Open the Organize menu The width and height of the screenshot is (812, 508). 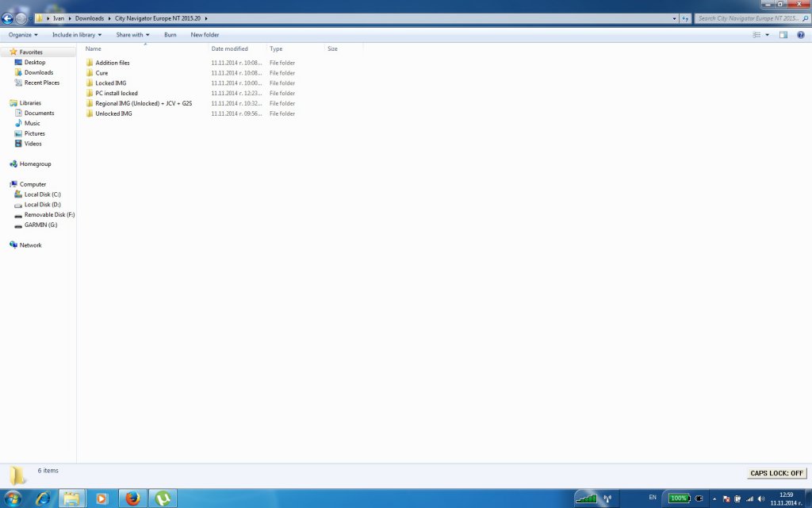23,35
